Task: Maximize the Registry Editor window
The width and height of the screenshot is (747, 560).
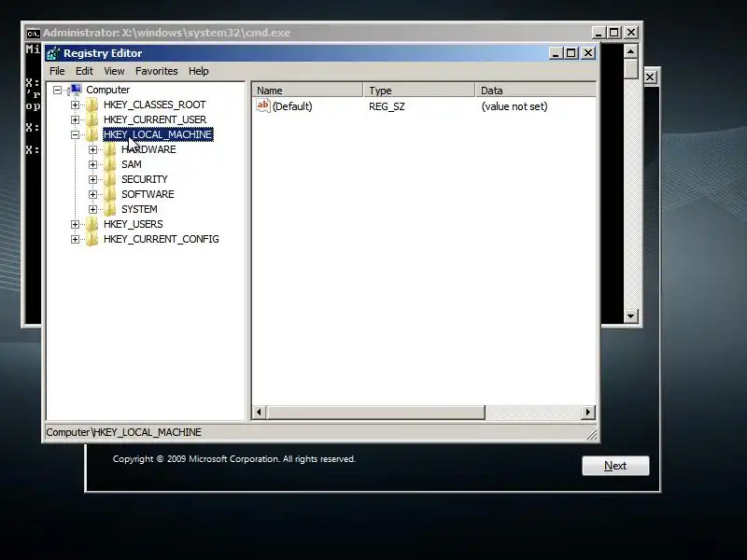Action: pos(571,53)
